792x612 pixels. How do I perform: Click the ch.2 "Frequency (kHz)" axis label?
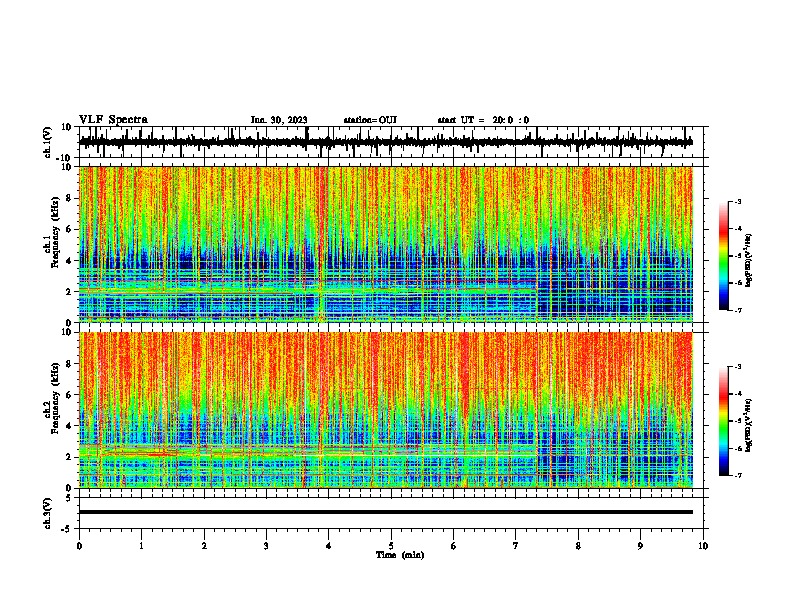(x=56, y=398)
